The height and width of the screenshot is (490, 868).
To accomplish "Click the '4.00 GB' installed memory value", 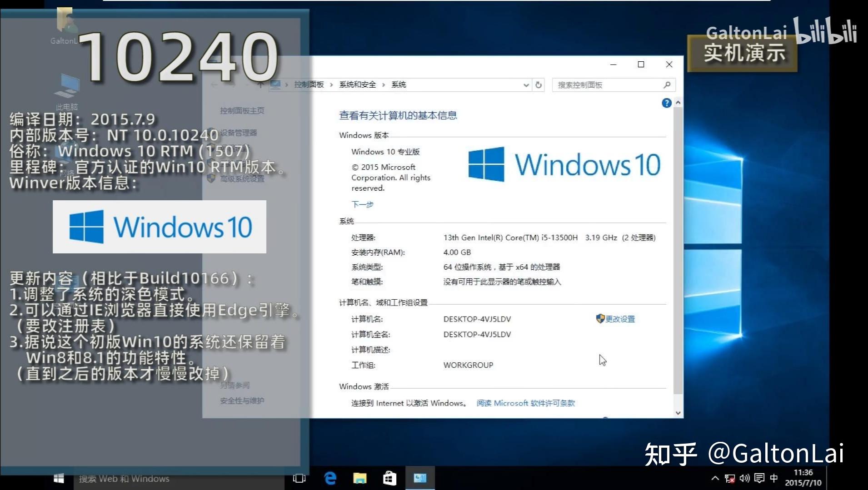I will tap(457, 252).
